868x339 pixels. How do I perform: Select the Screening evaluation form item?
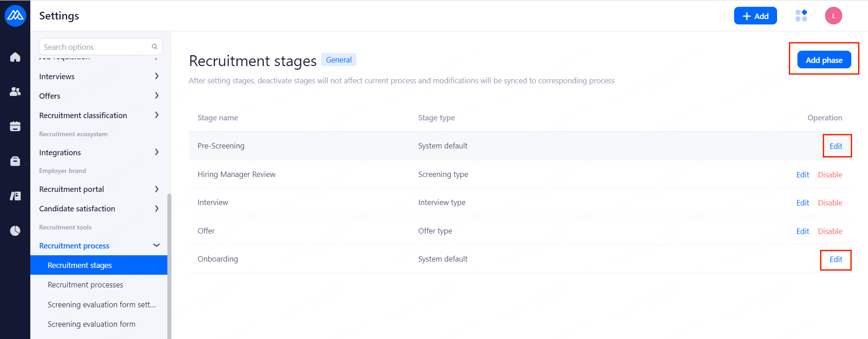(91, 324)
